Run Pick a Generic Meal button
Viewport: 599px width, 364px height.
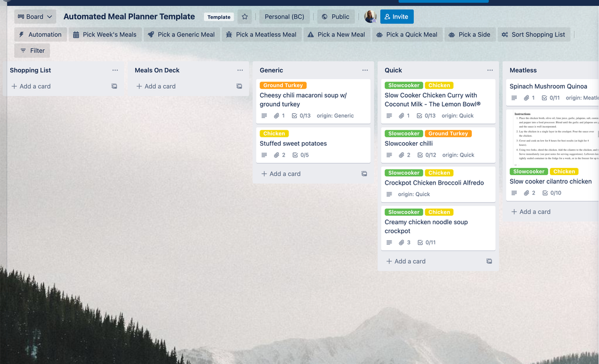click(182, 34)
